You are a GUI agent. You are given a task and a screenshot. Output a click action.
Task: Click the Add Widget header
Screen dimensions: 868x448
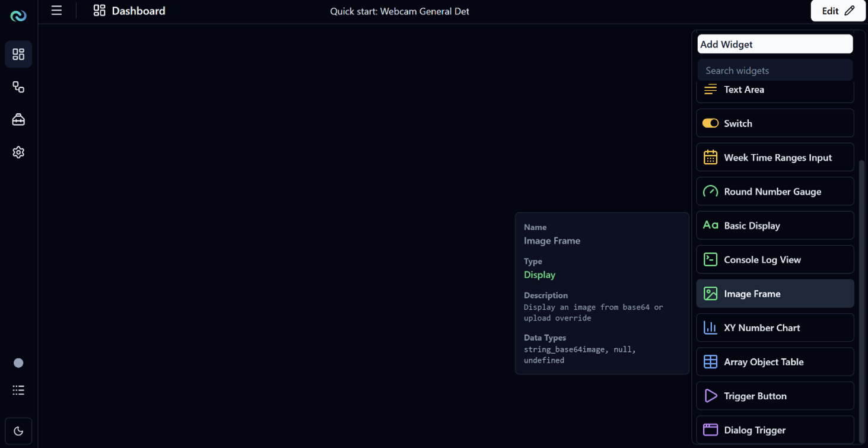(x=775, y=45)
